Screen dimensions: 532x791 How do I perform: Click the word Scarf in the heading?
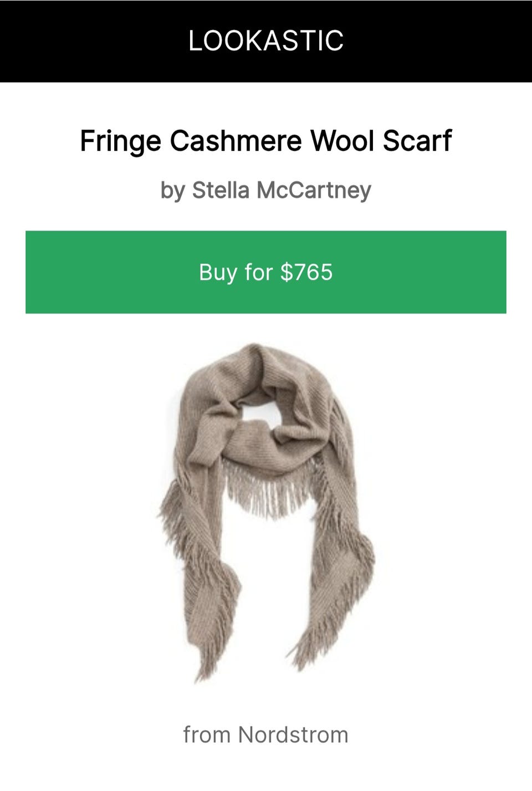(417, 140)
